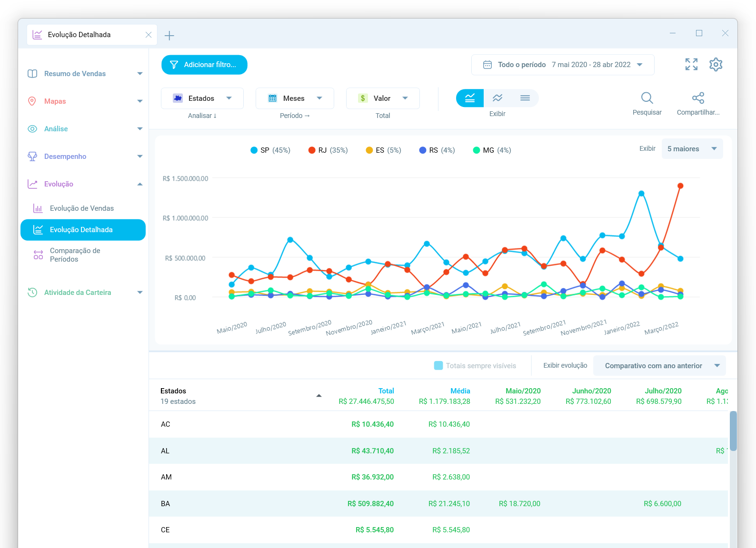Click the Comparação de Períodos icon

[38, 255]
